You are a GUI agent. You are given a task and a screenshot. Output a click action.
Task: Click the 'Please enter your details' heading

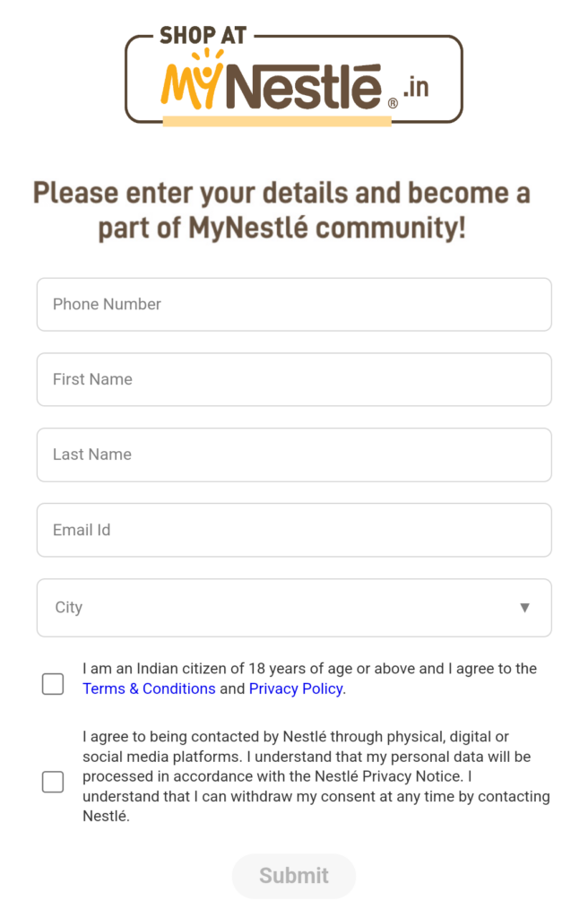click(281, 210)
